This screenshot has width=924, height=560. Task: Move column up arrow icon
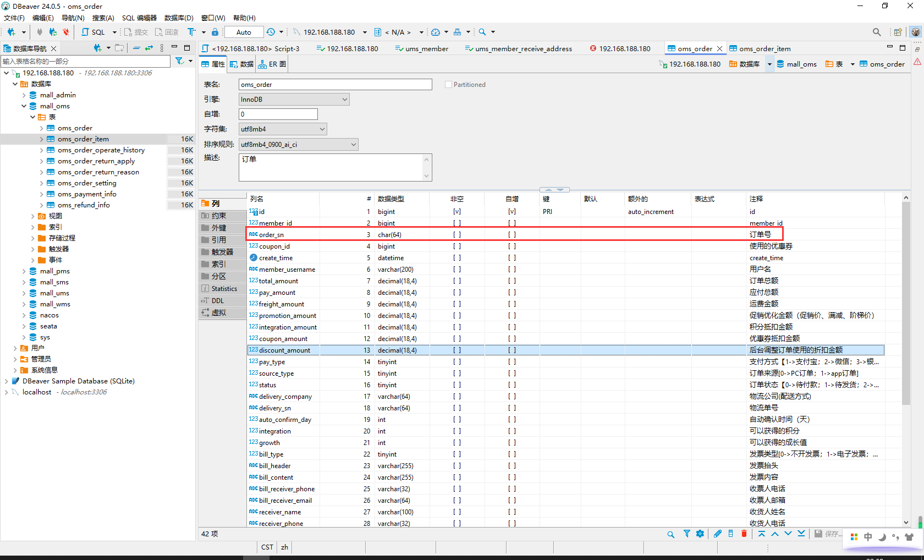775,534
